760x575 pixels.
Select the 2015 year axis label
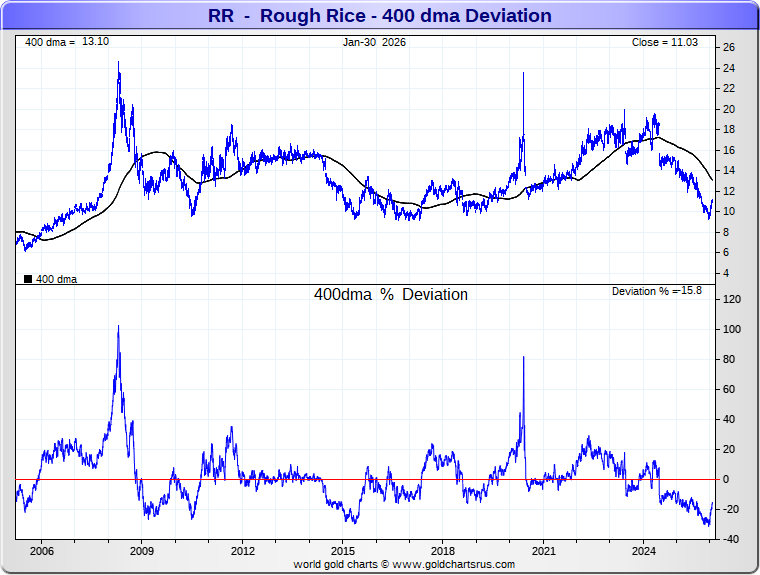(x=343, y=551)
